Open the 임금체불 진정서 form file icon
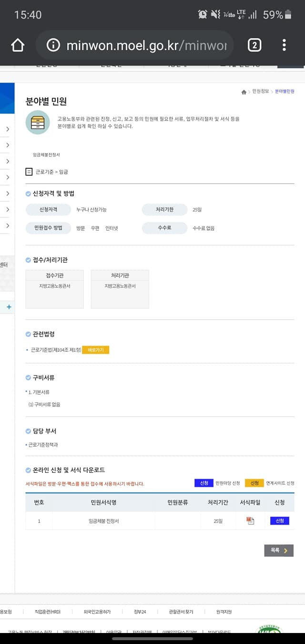Image resolution: width=305 pixels, height=644 pixels. (250, 521)
